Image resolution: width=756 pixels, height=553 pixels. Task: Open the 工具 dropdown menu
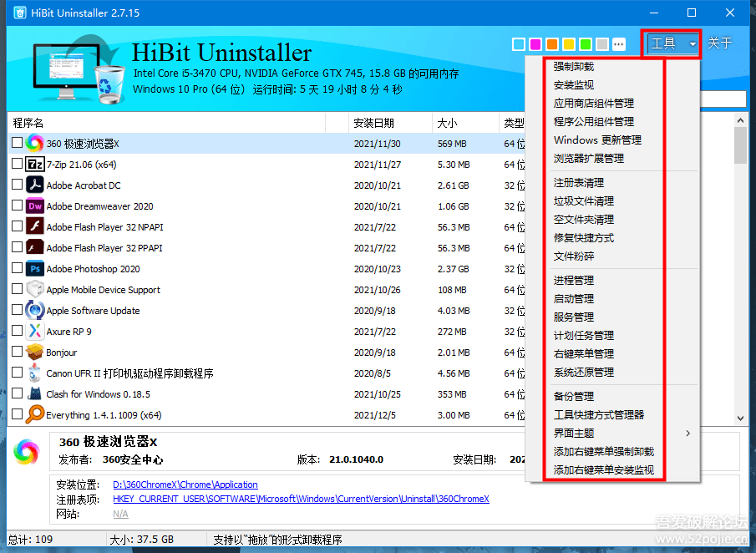point(671,44)
